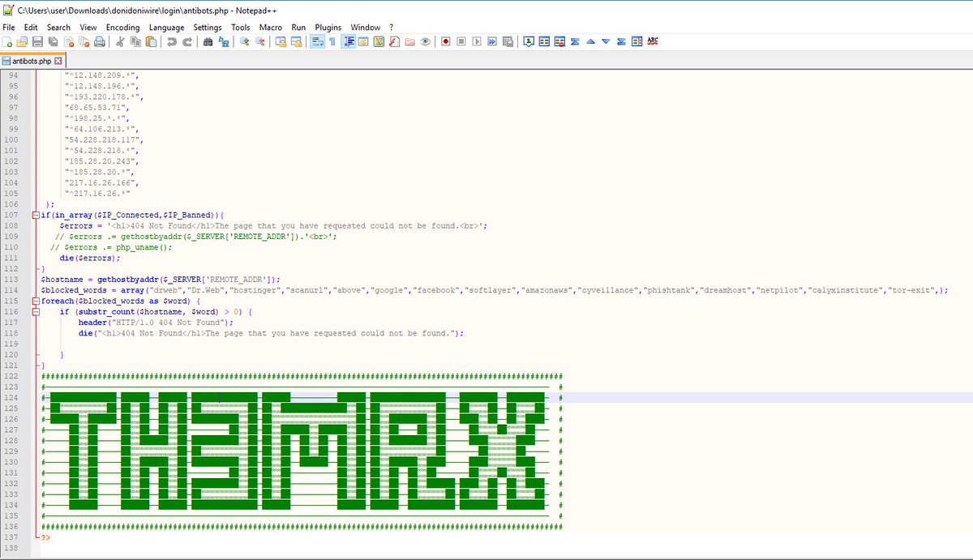Viewport: 973px width, 560px height.
Task: Open the Run menu
Action: [298, 27]
